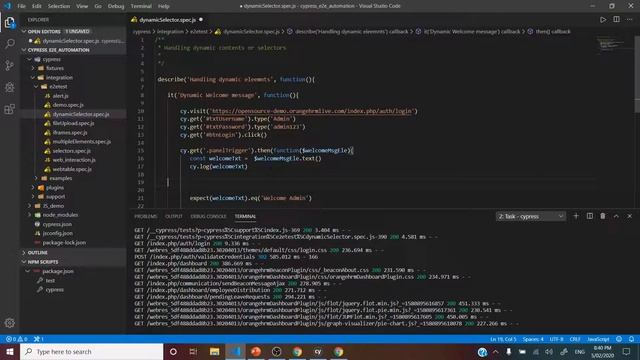Select the dynamicSelector.spec.js editor tab
Viewport: 640px width, 360px height.
coord(168,20)
